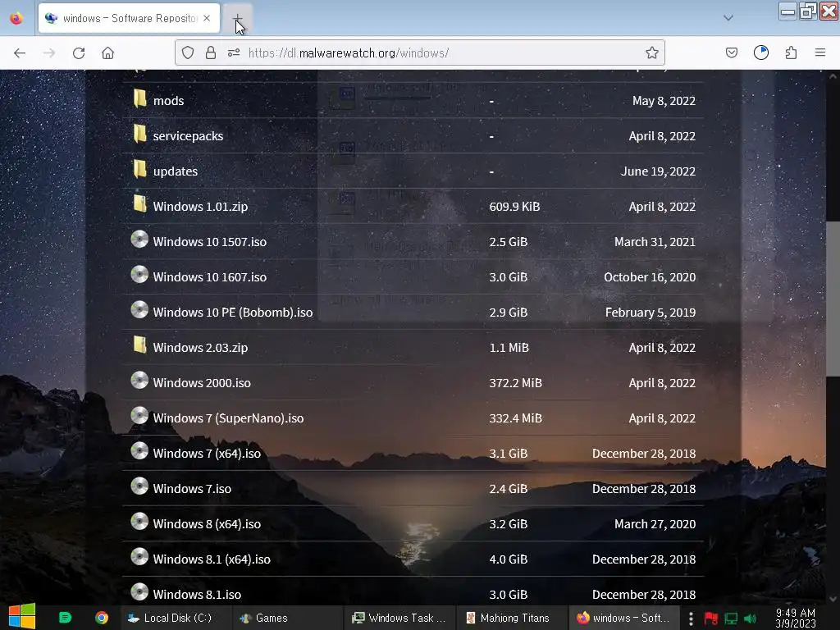Click the scrollbar down arrow
The width and height of the screenshot is (840, 630).
point(833,599)
